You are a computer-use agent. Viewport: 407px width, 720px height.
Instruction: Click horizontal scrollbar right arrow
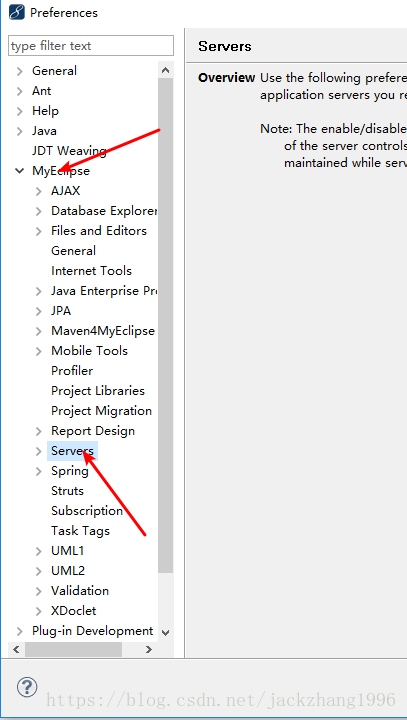(148, 649)
